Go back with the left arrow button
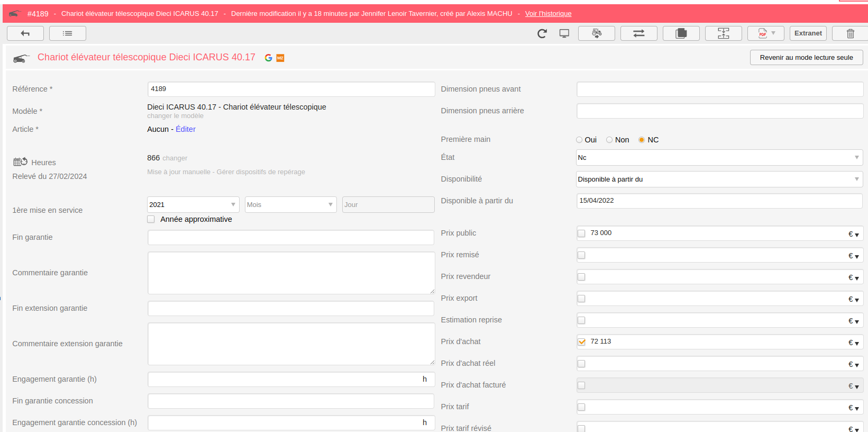The image size is (868, 432). click(x=25, y=33)
